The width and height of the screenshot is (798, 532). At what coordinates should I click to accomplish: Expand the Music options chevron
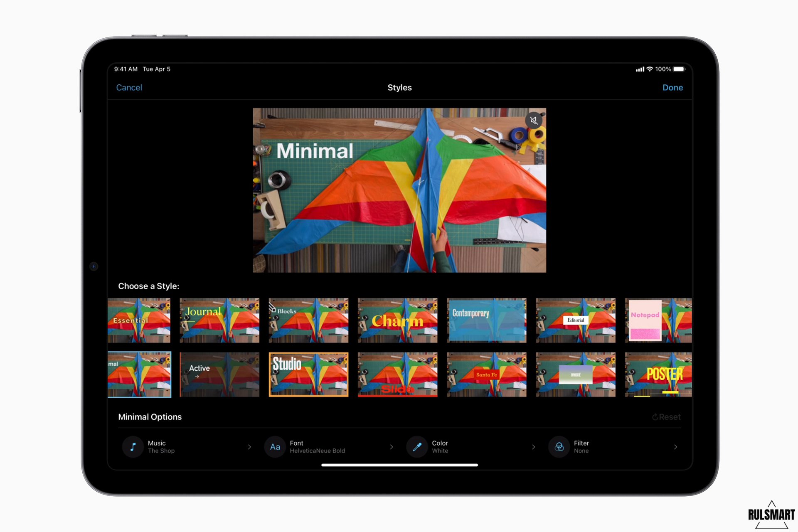pyautogui.click(x=249, y=447)
